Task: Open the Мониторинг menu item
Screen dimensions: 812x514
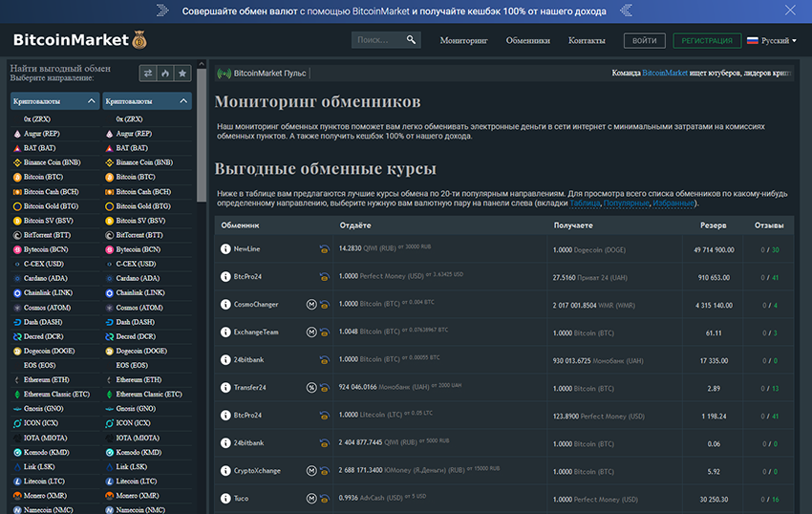Action: point(463,41)
